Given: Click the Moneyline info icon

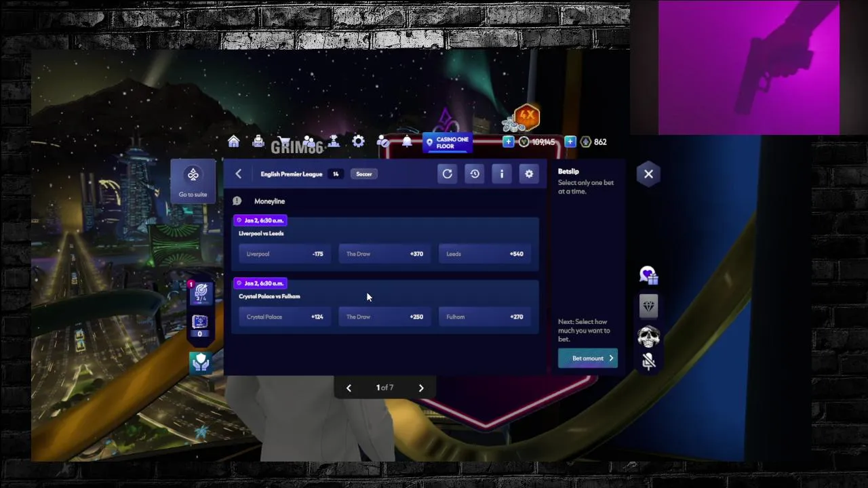Looking at the screenshot, I should tap(237, 201).
